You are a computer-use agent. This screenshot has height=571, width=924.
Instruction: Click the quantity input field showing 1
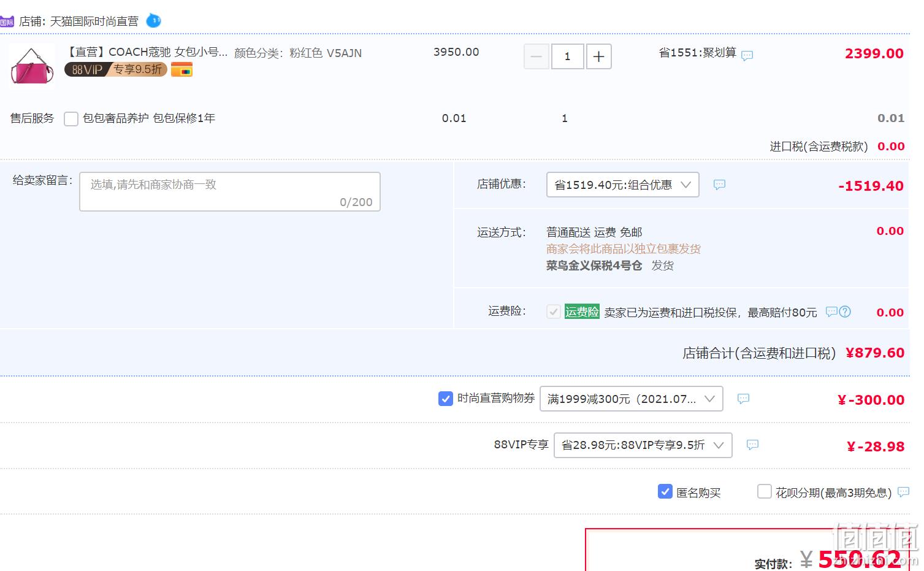click(567, 56)
